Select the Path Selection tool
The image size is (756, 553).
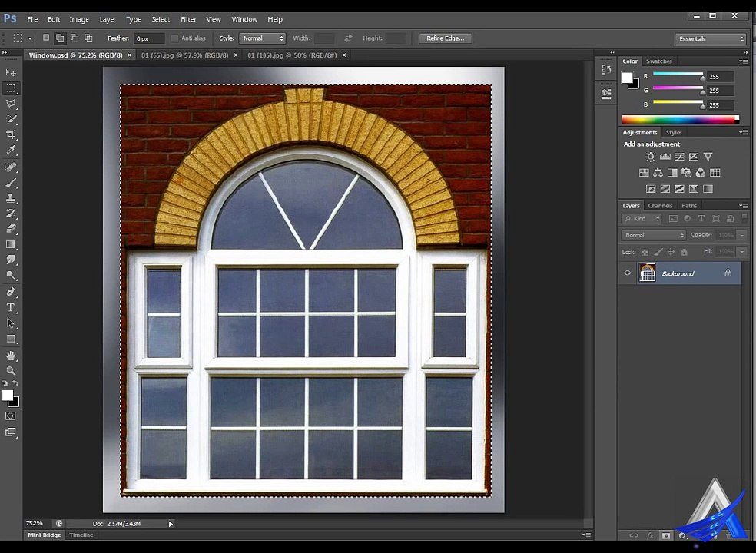pyautogui.click(x=11, y=323)
